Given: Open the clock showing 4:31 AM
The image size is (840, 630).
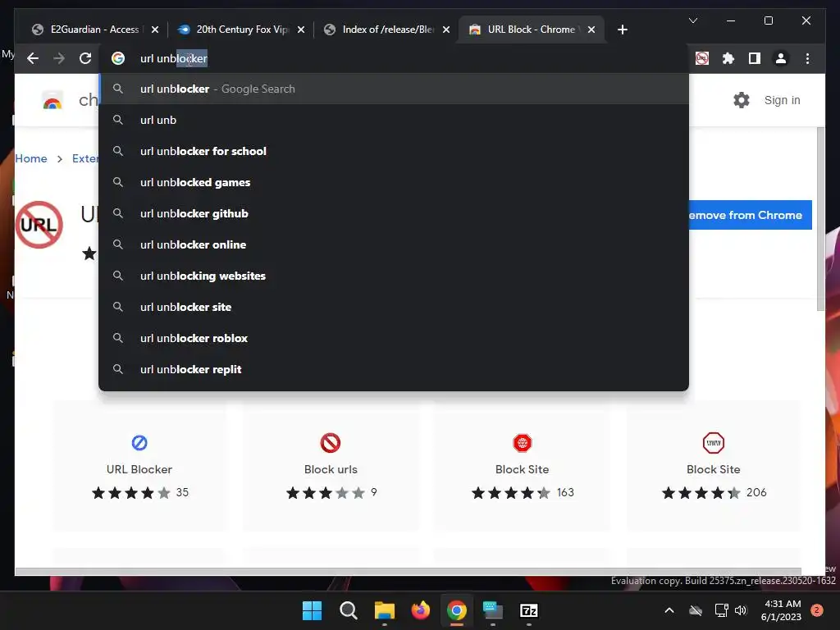Looking at the screenshot, I should pos(781,610).
